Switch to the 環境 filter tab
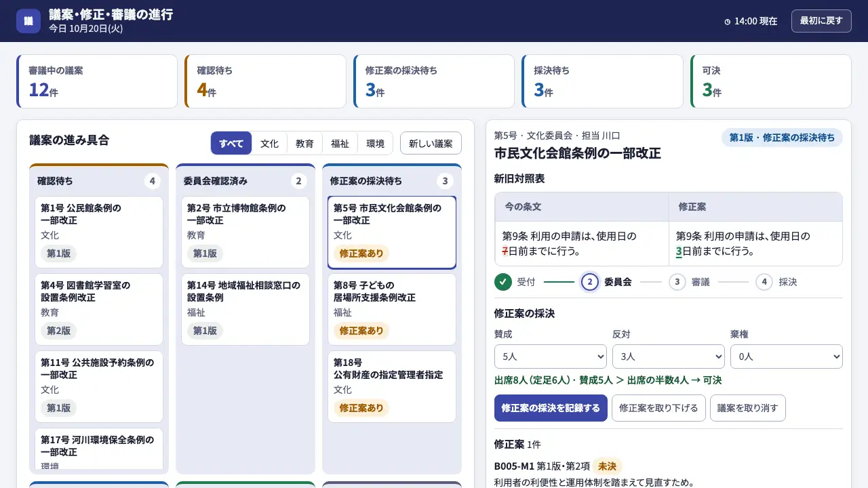Screen dimensions: 868x488 pyautogui.click(x=375, y=143)
